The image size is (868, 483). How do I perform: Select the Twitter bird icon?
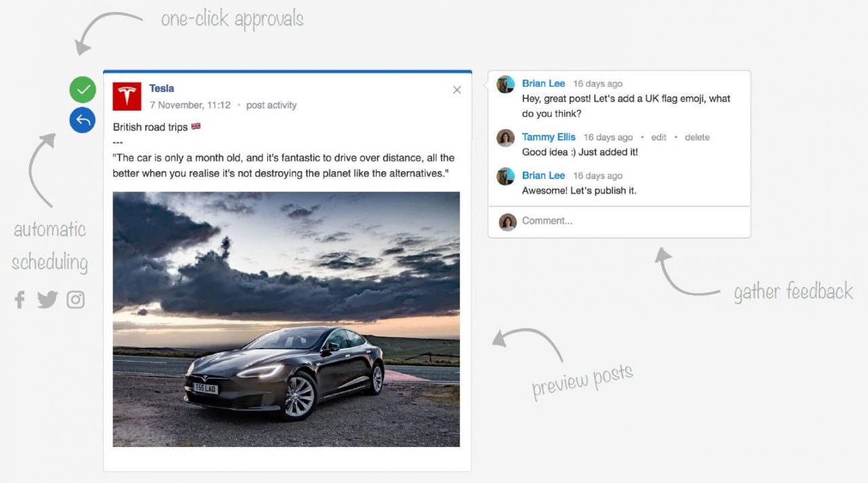click(47, 299)
